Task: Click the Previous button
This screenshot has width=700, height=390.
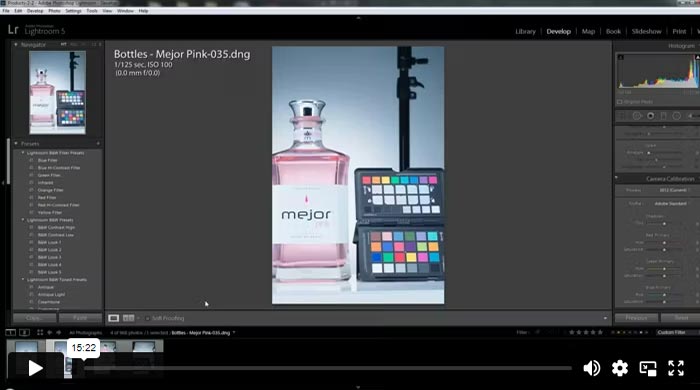Action: click(636, 318)
